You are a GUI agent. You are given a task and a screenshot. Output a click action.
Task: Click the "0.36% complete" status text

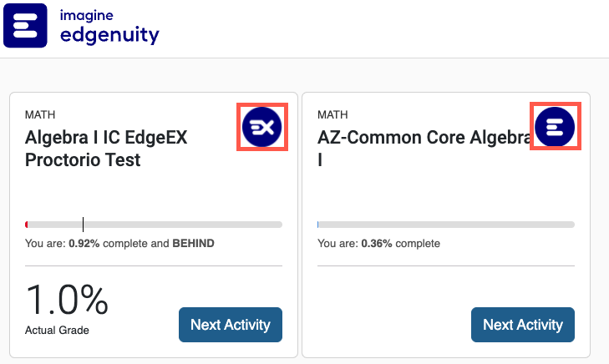tap(378, 244)
